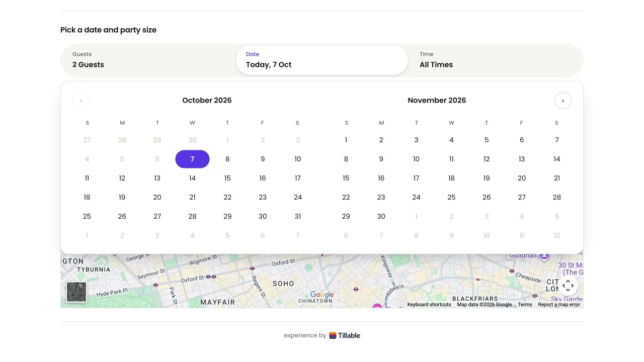Screen dimensions: 644x362
Task: Select 6 November 2026
Action: (x=522, y=140)
